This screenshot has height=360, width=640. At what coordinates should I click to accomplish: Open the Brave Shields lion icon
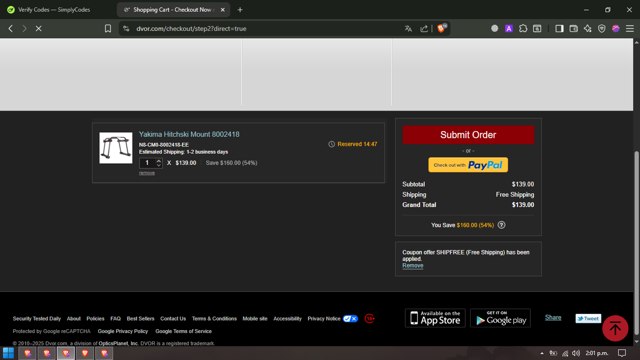442,28
